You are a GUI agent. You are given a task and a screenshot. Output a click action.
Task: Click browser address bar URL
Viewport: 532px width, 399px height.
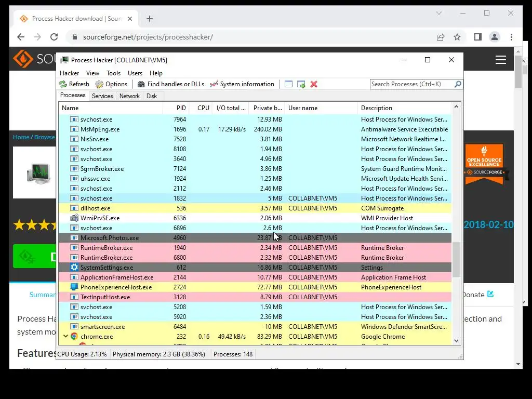(148, 37)
